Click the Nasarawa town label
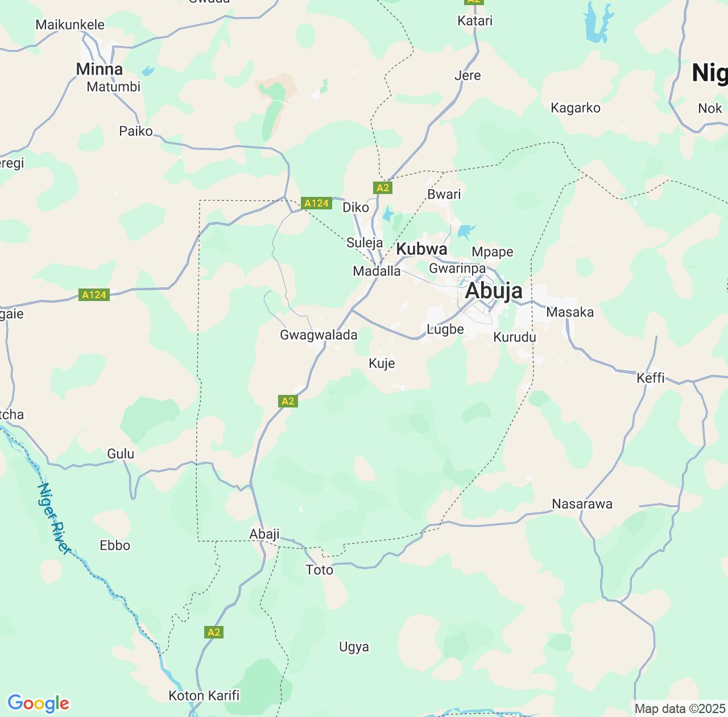 click(582, 504)
